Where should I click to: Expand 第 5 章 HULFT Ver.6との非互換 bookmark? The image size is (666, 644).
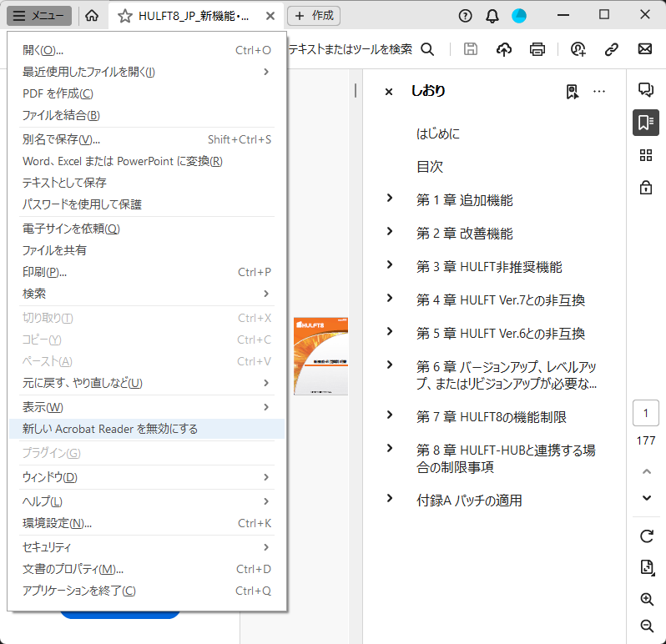coord(390,331)
